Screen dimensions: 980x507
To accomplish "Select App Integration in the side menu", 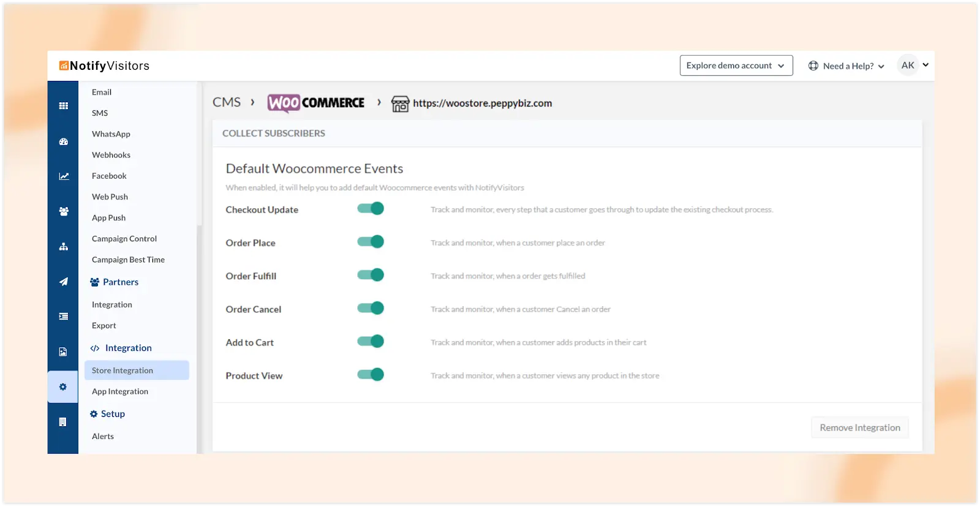I will (x=120, y=392).
